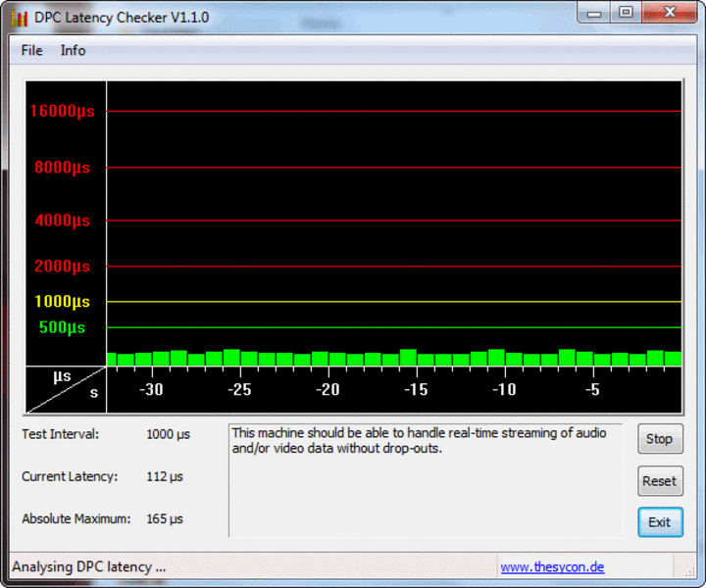Image resolution: width=706 pixels, height=588 pixels.
Task: Click the -20 seconds time axis label
Action: 328,390
